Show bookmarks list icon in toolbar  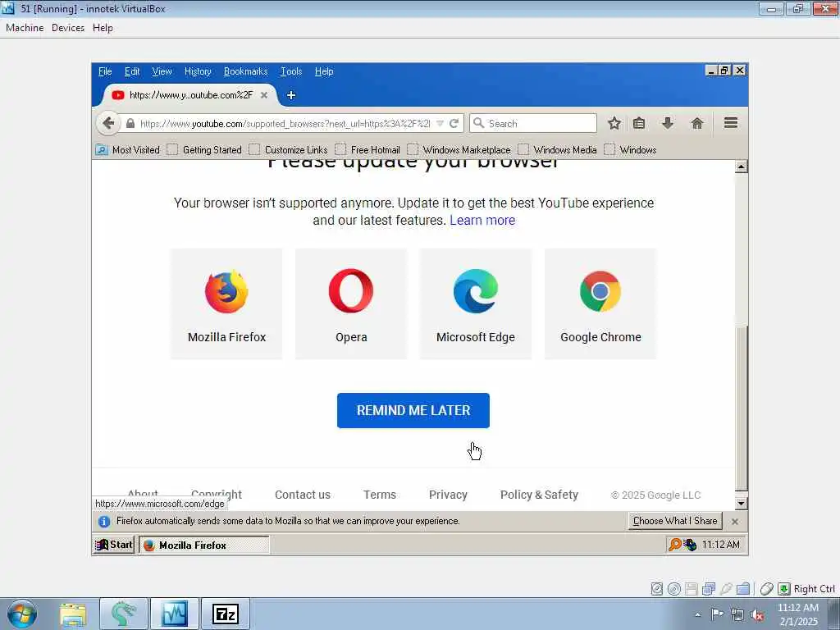click(x=638, y=124)
